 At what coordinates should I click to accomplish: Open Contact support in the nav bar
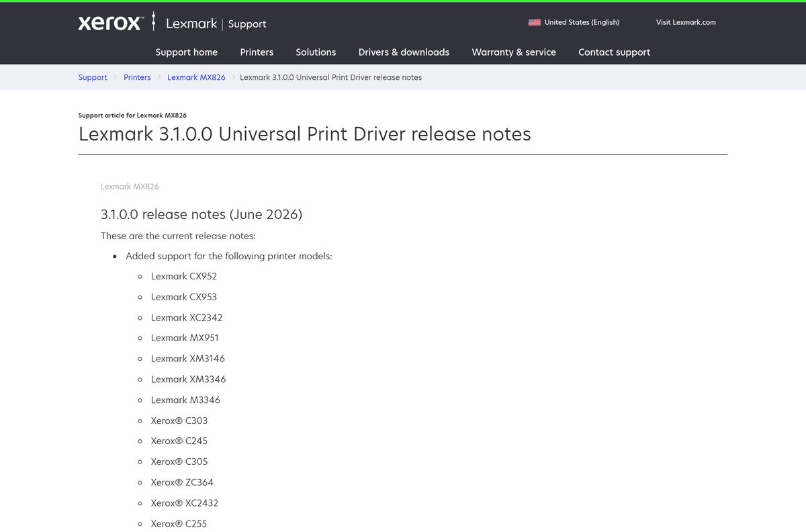(x=614, y=52)
